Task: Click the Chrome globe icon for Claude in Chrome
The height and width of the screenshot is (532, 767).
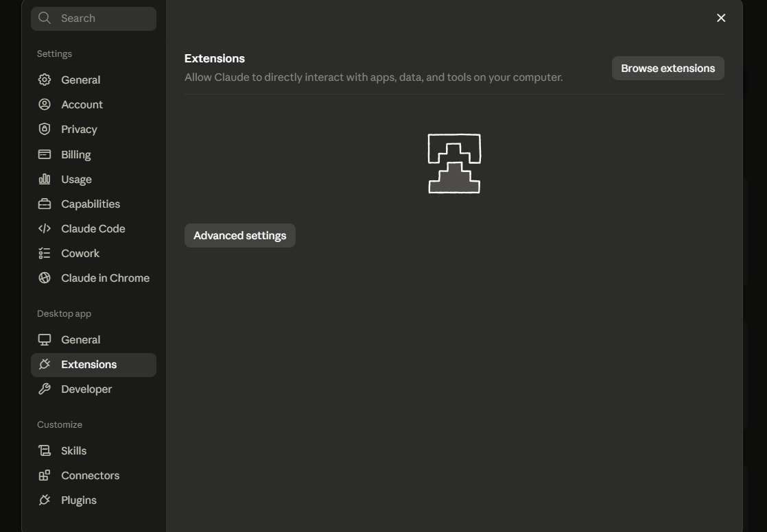Action: coord(45,278)
